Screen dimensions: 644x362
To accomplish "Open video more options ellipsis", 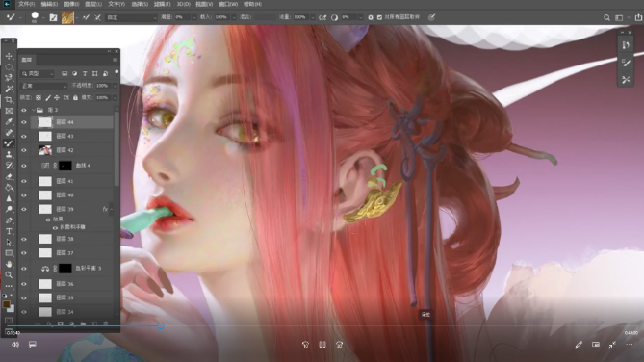I will click(630, 345).
